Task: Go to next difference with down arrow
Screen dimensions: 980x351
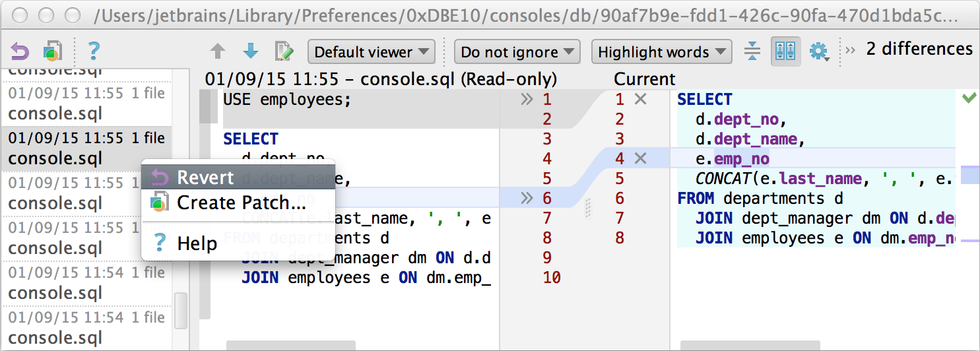Action: coord(251,51)
